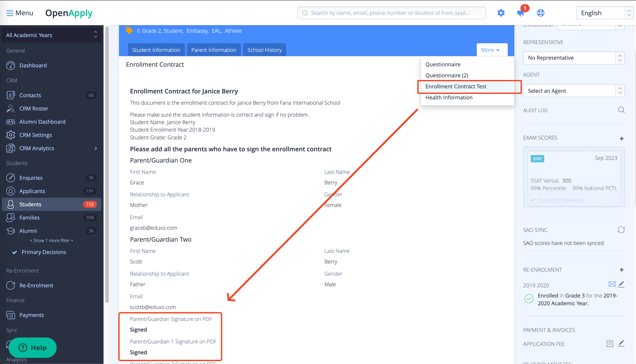Click the Enrolled green check circle
This screenshot has height=364, width=636.
529,298
